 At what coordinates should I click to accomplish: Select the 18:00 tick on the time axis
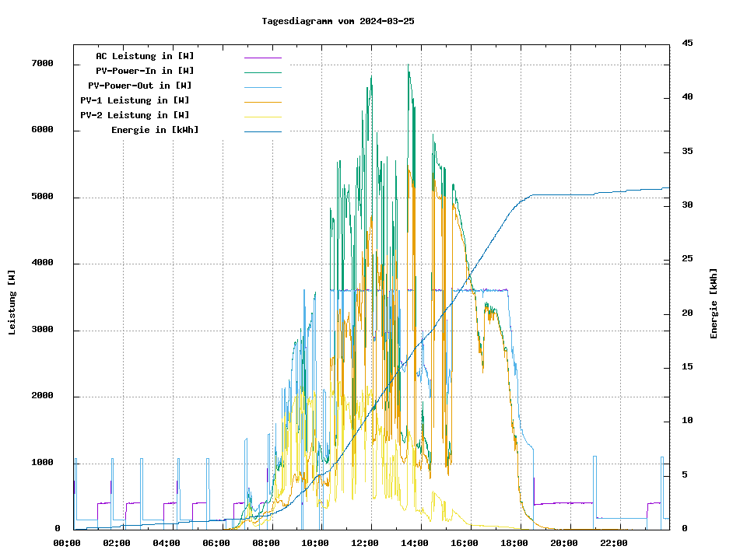tap(514, 543)
